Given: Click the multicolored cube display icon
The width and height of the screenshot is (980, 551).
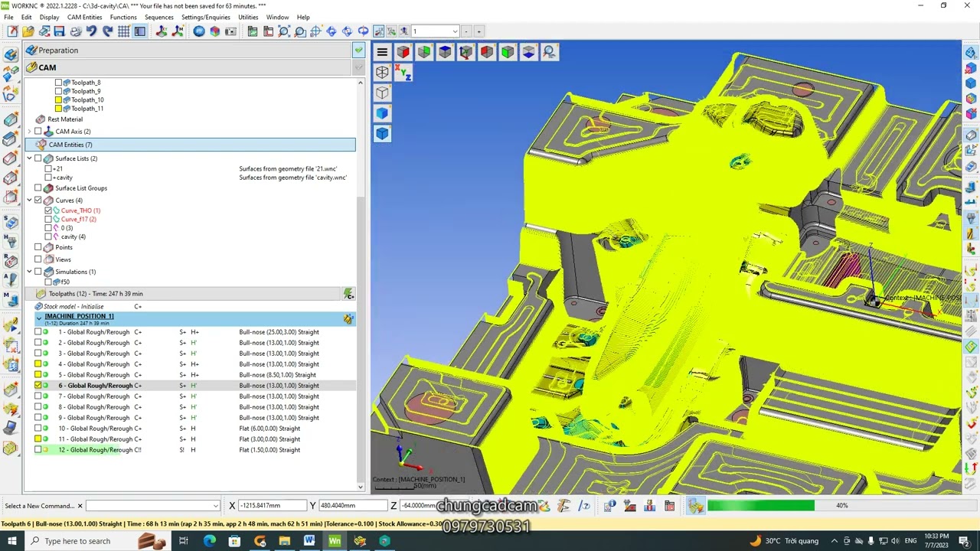Looking at the screenshot, I should pyautogui.click(x=215, y=31).
